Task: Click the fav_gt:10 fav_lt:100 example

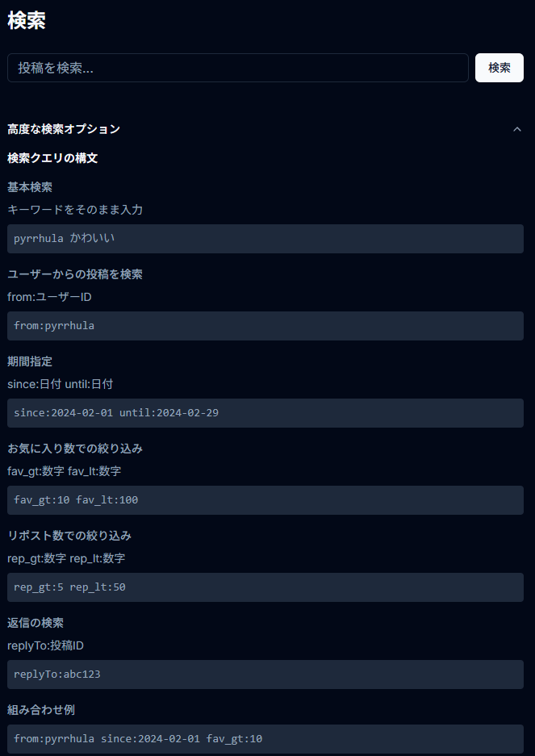Action: click(265, 499)
